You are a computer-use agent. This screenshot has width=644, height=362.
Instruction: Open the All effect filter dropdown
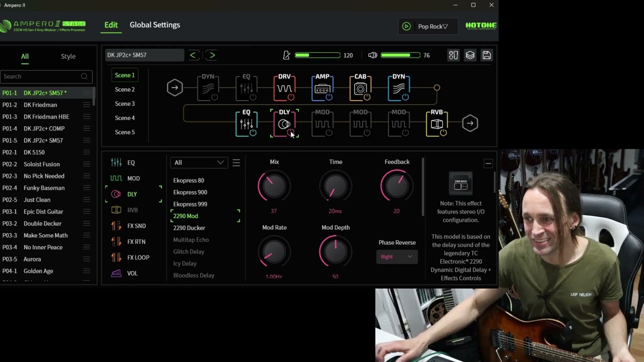tap(199, 162)
